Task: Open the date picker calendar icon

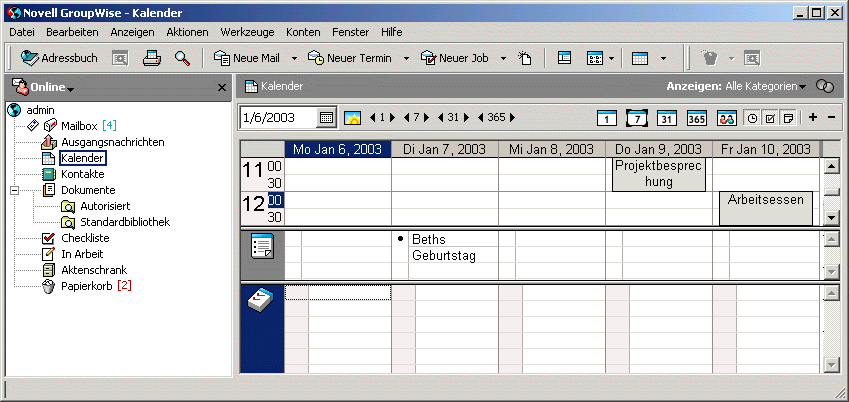Action: [x=326, y=118]
